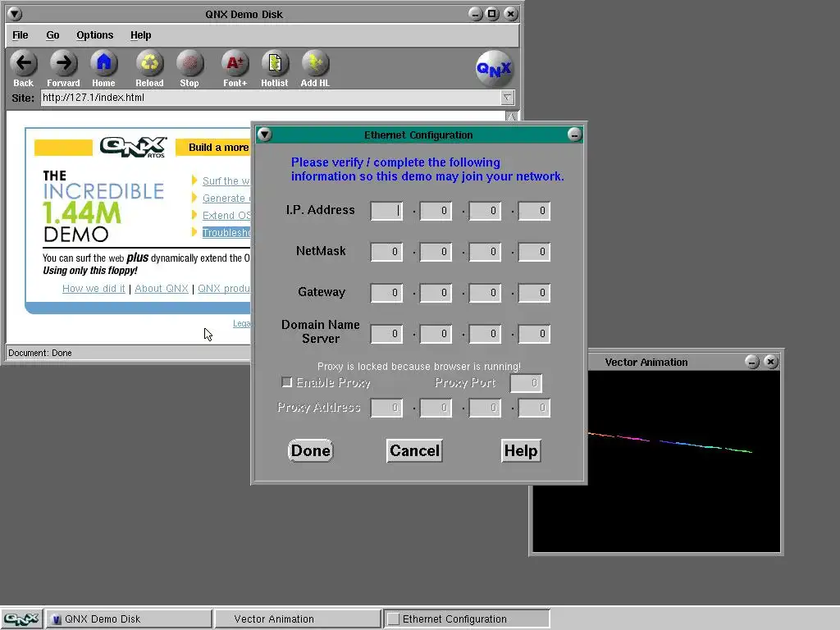This screenshot has width=840, height=630.
Task: Enable Proxy checkbox
Action: click(x=287, y=382)
